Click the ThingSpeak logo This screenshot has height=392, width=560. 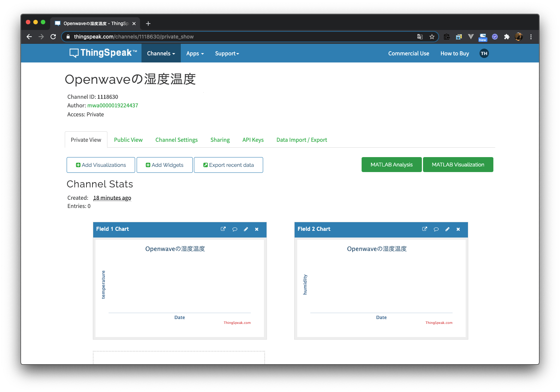(103, 53)
